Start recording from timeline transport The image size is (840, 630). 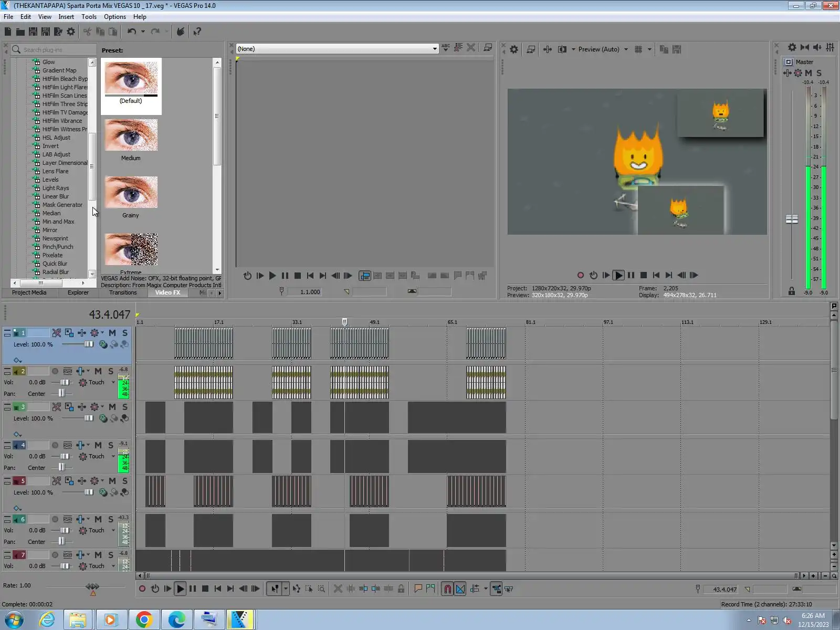[x=142, y=589]
